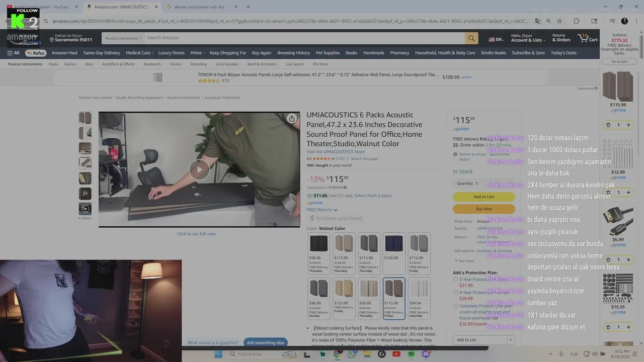644x362 pixels.
Task: Open Chrome from the taskbar
Action: point(337,354)
